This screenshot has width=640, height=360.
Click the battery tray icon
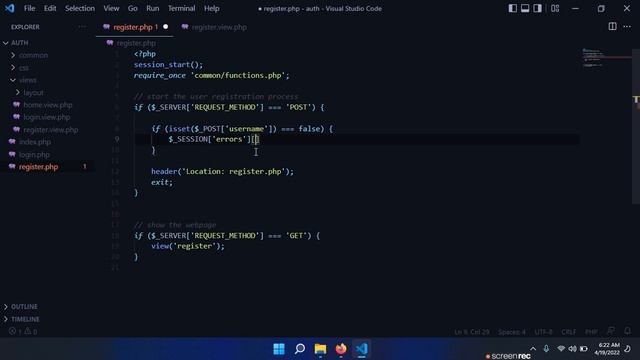coord(584,349)
